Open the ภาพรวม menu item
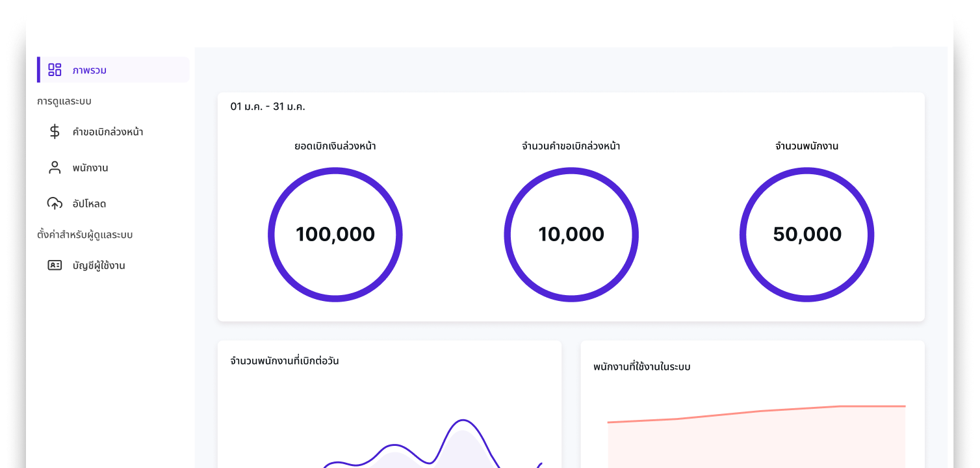 (90, 70)
